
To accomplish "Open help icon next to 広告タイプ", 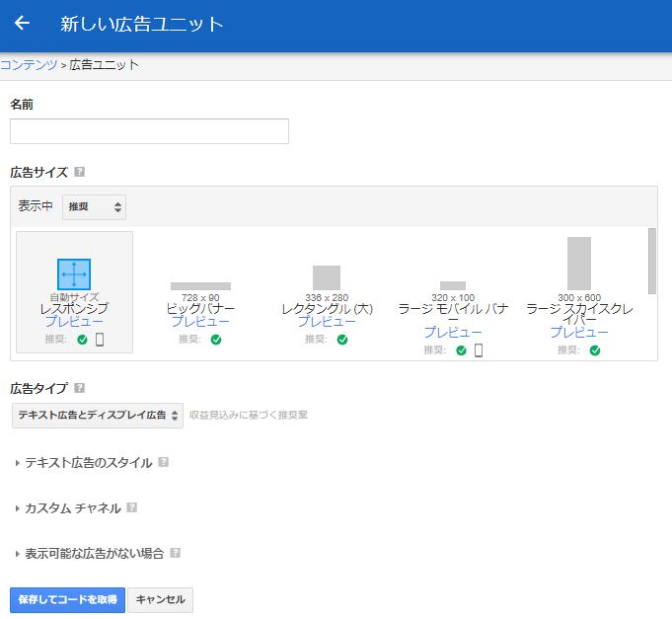I will [x=79, y=388].
